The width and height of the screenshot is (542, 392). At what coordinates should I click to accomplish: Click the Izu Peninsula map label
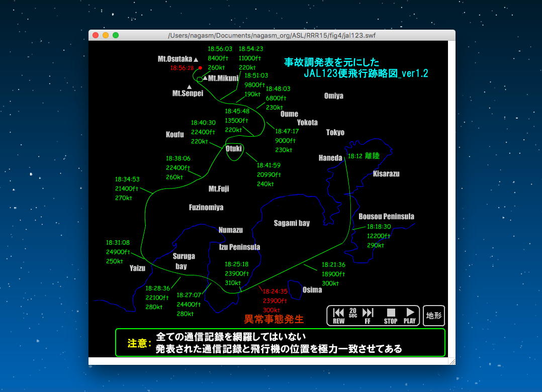click(x=239, y=247)
